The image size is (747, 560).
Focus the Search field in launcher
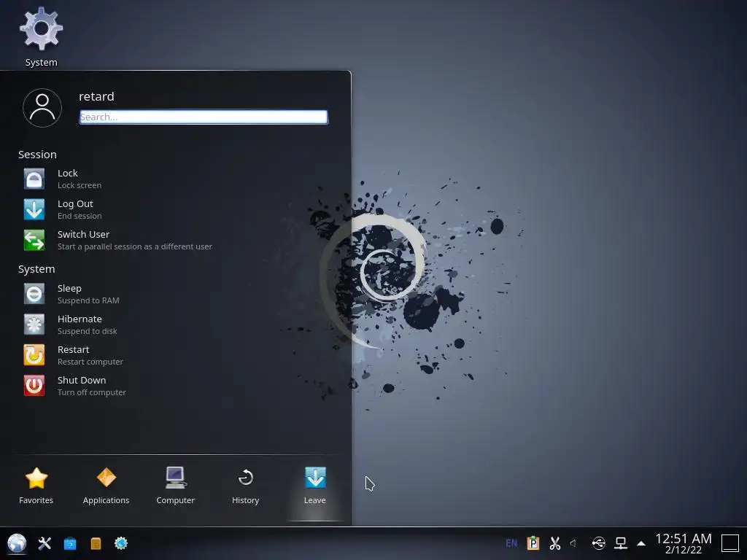click(204, 117)
